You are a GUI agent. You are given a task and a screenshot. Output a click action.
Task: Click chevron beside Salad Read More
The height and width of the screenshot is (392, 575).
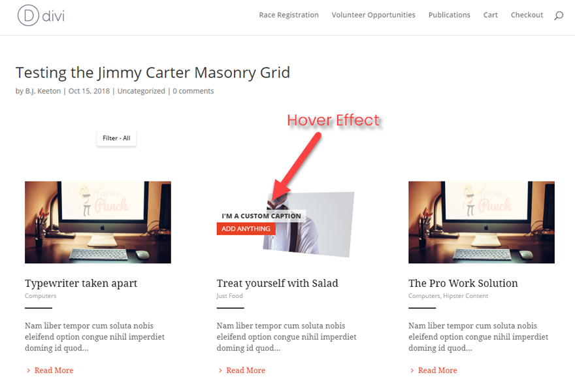click(x=220, y=370)
